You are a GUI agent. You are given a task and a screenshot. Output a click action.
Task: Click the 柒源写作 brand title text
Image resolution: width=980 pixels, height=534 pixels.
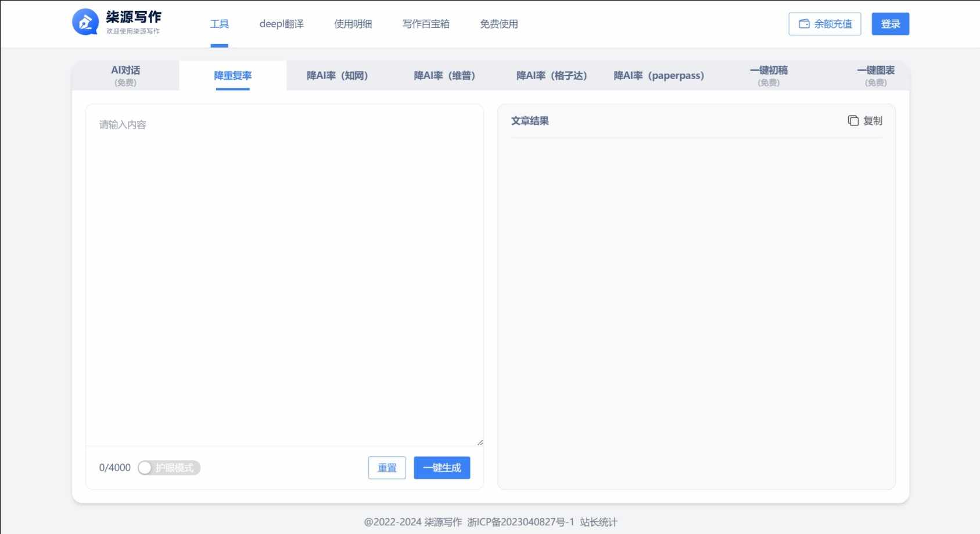pyautogui.click(x=134, y=17)
